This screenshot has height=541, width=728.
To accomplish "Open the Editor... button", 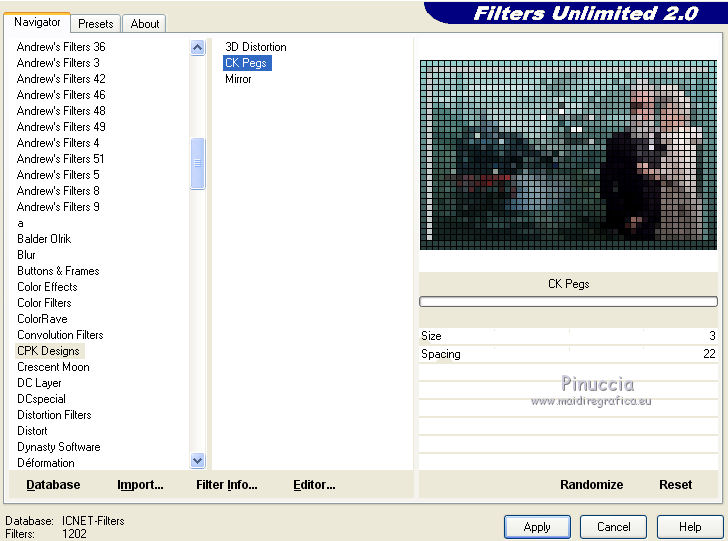I will tap(314, 485).
